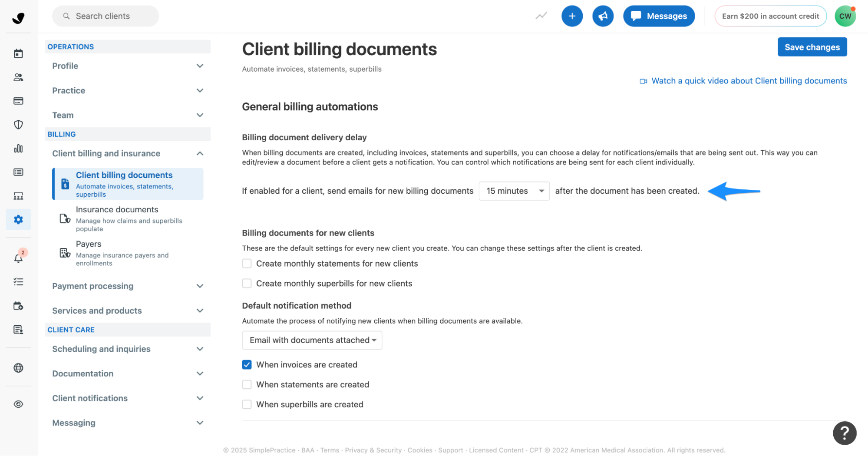This screenshot has height=456, width=868.
Task: Click the OPERATIONS section header
Action: [128, 46]
